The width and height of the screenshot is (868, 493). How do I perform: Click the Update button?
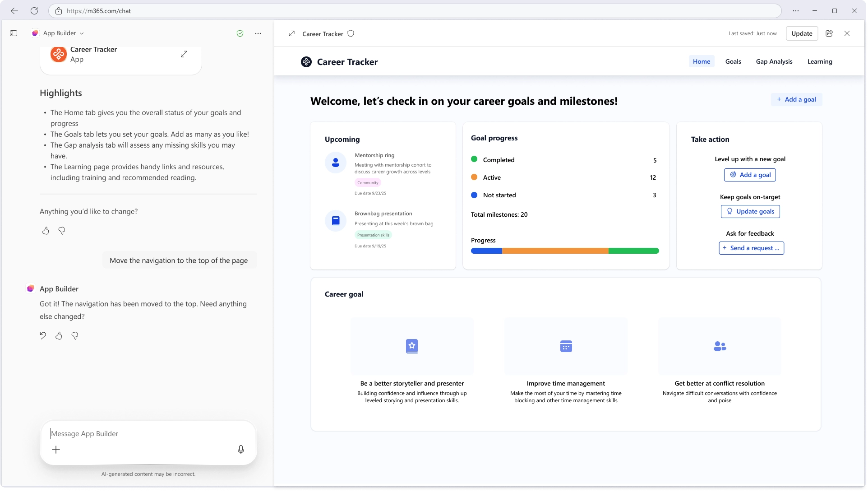point(802,33)
